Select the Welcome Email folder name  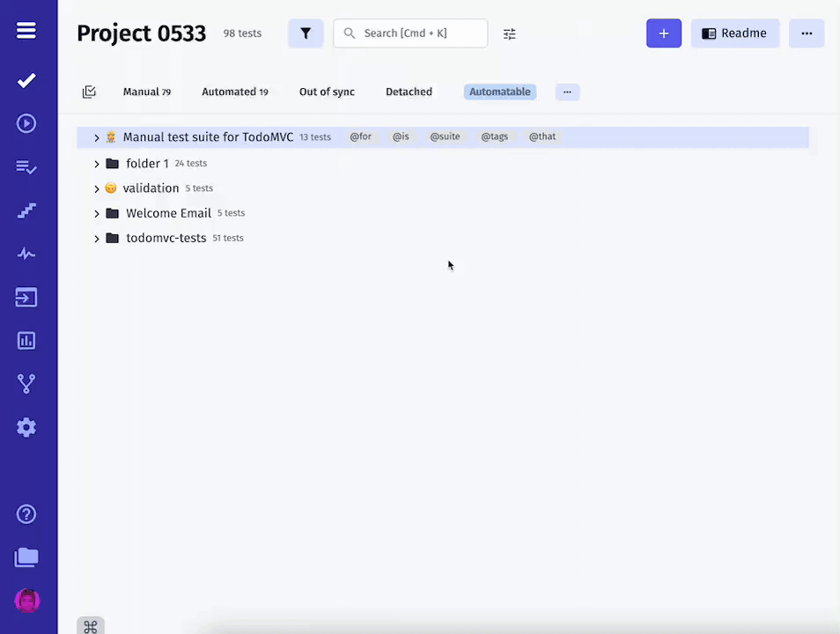pos(169,213)
